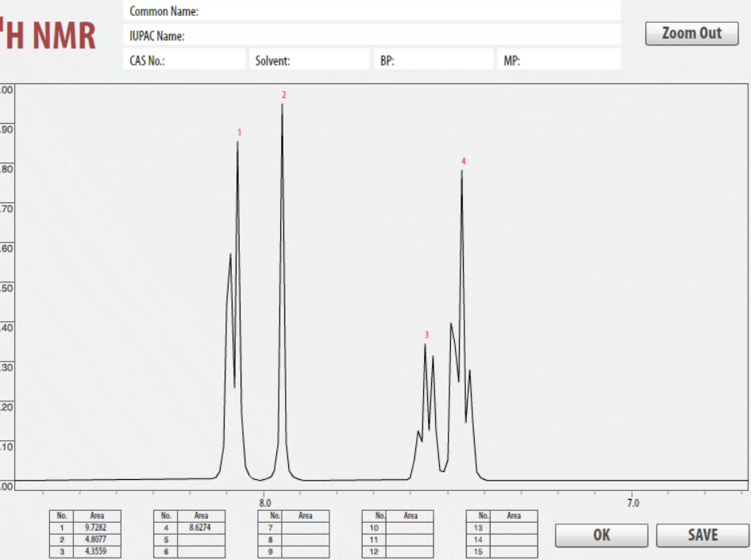Select peak marker 1 on the spectrum
Viewport: 751px width, 560px height.
click(x=237, y=132)
